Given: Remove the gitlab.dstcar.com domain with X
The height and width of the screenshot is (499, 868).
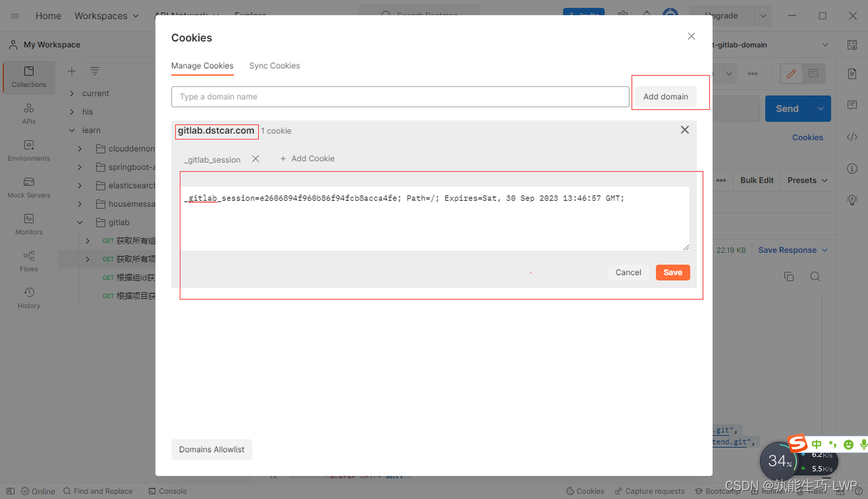Looking at the screenshot, I should click(x=685, y=129).
